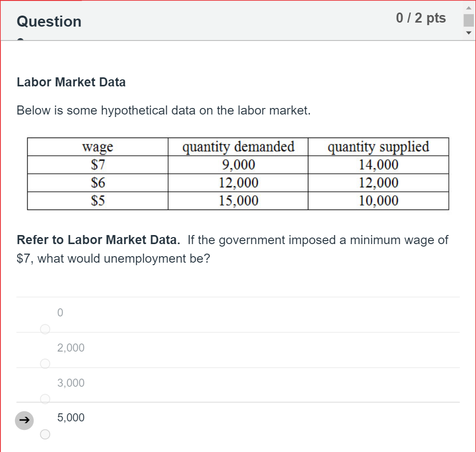
Task: Pick the 3,000 answer radio button
Action: 45,399
